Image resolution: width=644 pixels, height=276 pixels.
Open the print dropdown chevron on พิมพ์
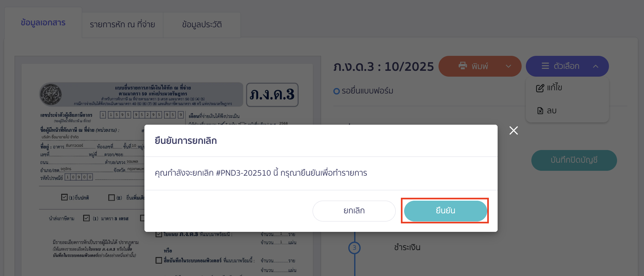pos(508,66)
